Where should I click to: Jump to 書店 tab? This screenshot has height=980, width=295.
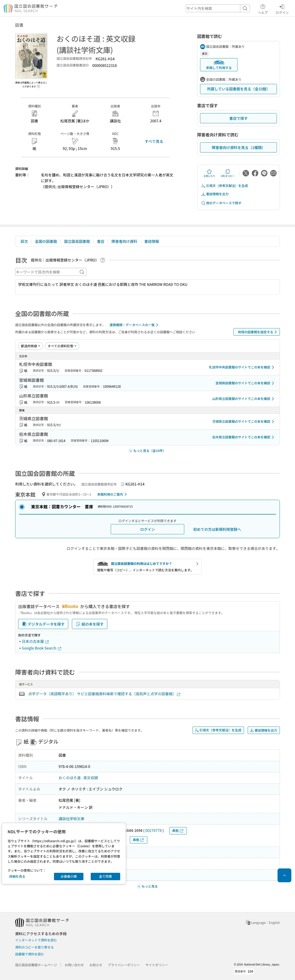point(100,241)
